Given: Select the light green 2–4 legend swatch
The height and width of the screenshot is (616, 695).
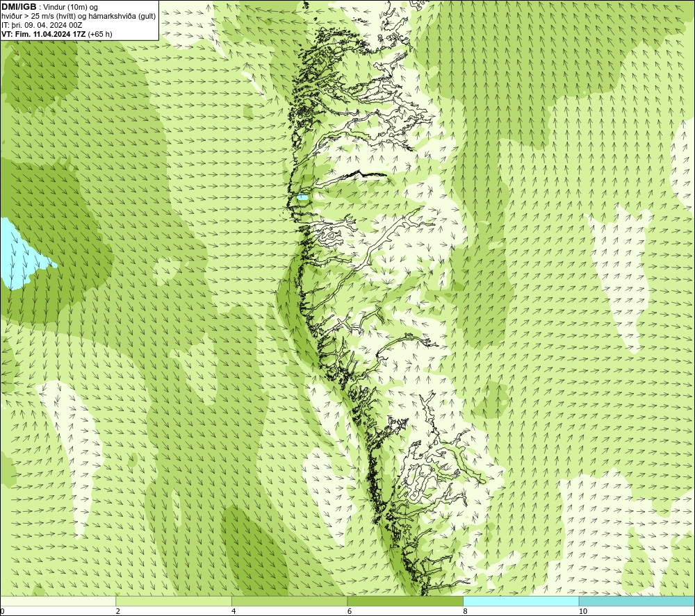Looking at the screenshot, I should tap(174, 601).
